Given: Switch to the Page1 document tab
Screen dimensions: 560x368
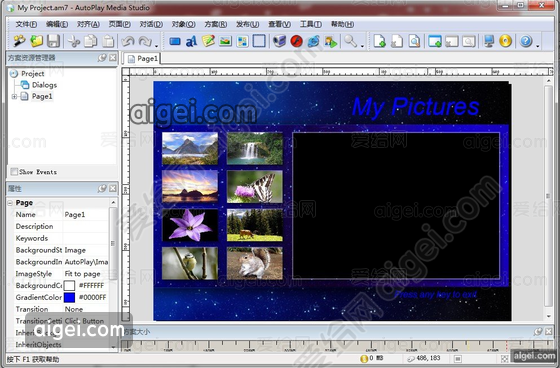Looking at the screenshot, I should (142, 59).
